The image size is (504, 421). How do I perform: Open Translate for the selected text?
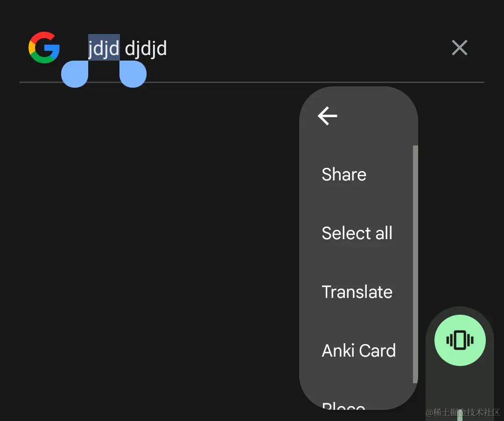click(x=357, y=292)
